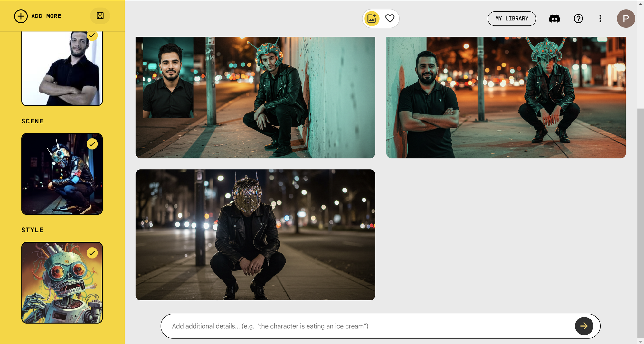Open the Discord community link icon
Image resolution: width=644 pixels, height=344 pixels.
click(554, 19)
